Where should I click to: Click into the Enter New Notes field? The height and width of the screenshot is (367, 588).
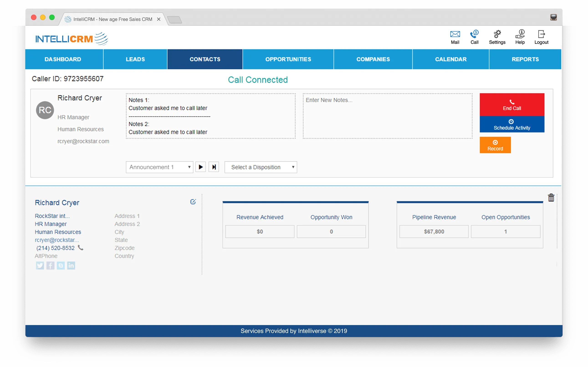tap(387, 116)
